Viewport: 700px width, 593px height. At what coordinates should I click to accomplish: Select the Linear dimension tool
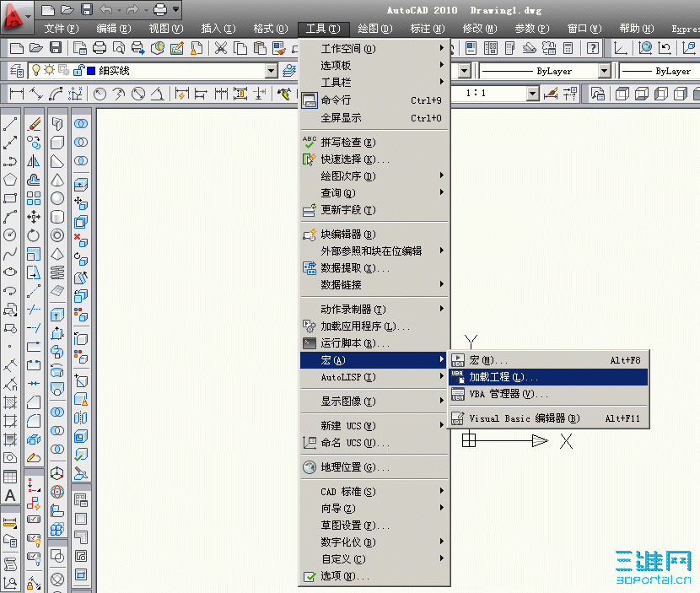[17, 94]
